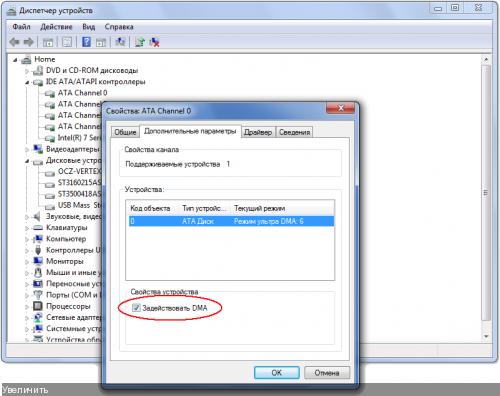
Task: Click the Uninstall device red-X icon
Action: [x=154, y=42]
